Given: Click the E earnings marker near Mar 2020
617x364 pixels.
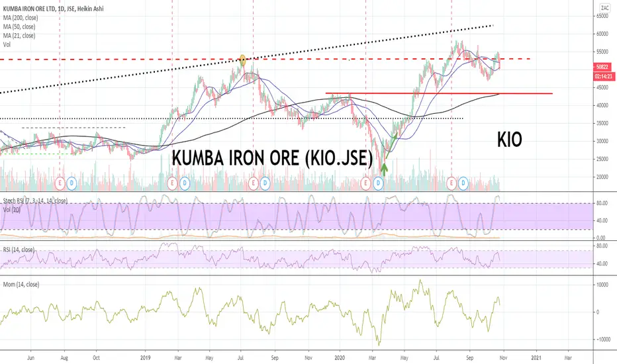Looking at the screenshot, I should 366,183.
